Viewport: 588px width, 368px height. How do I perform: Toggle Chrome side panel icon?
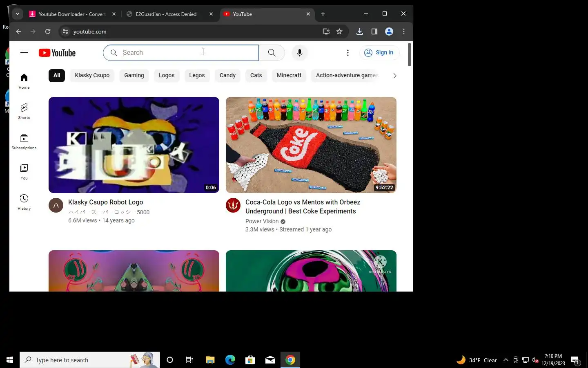tap(374, 31)
